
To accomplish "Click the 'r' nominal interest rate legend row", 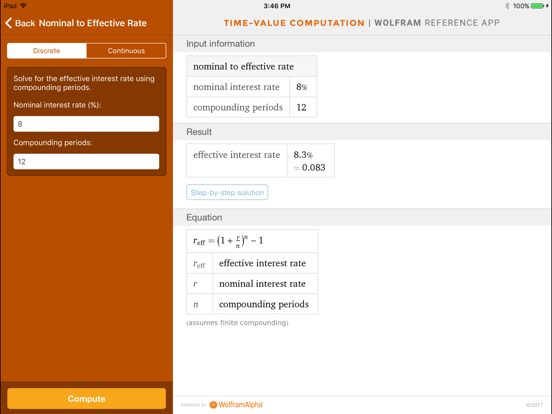I will click(x=252, y=284).
